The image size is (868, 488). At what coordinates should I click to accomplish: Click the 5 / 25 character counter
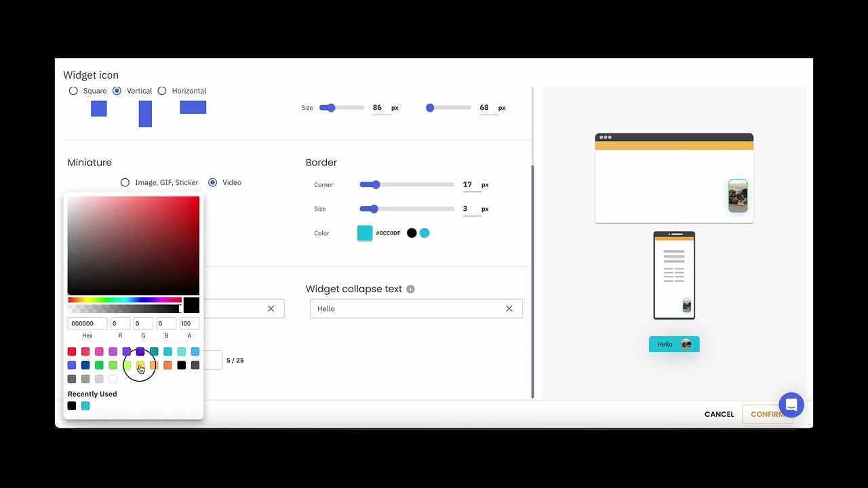pyautogui.click(x=235, y=361)
